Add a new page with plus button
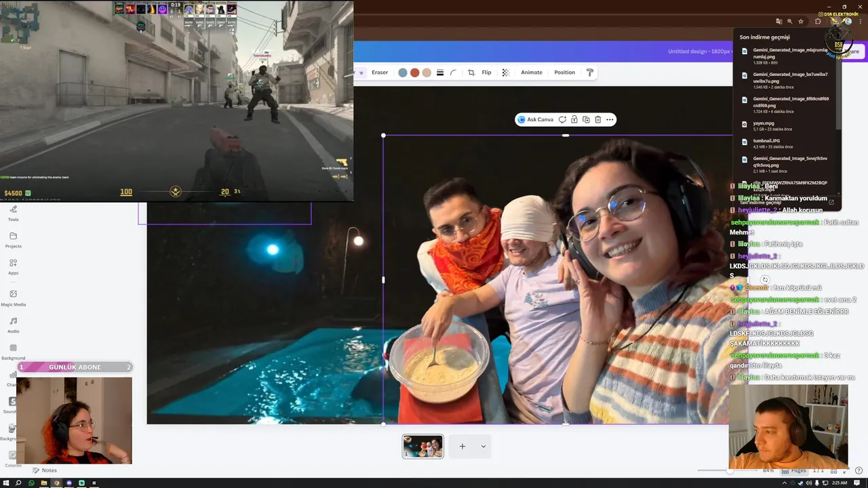This screenshot has width=868, height=488. point(462,447)
